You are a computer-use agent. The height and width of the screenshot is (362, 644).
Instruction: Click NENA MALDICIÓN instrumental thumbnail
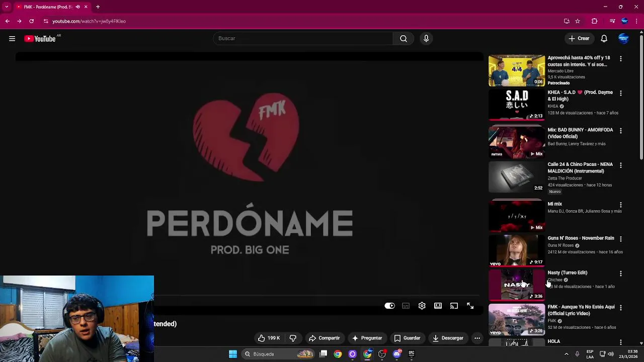[x=517, y=177]
